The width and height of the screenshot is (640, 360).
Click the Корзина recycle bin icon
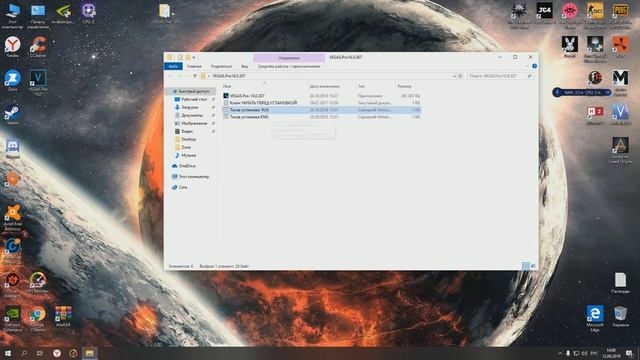[x=620, y=316]
